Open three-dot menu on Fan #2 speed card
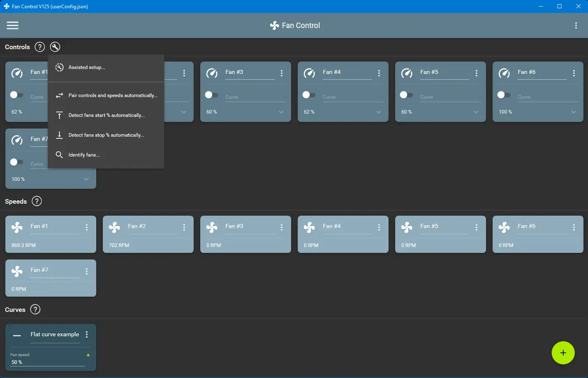Screen dimensions: 588x378 pyautogui.click(x=184, y=227)
